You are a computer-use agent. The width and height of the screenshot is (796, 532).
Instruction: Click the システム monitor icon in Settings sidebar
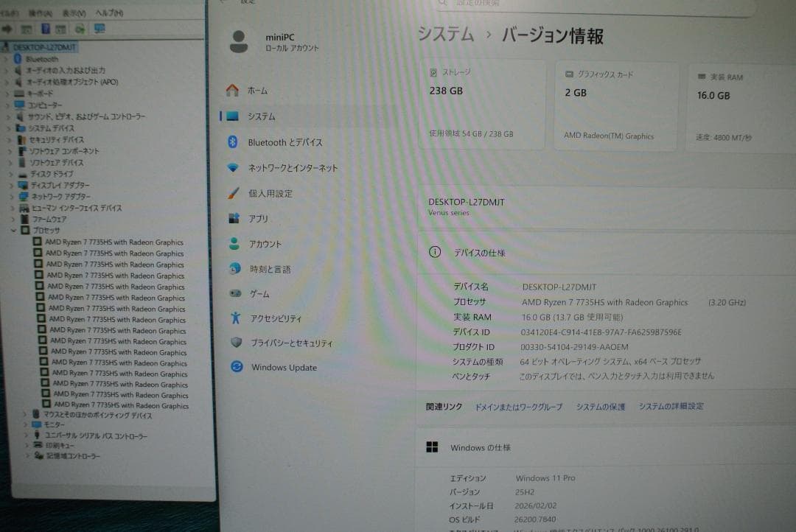pos(232,116)
